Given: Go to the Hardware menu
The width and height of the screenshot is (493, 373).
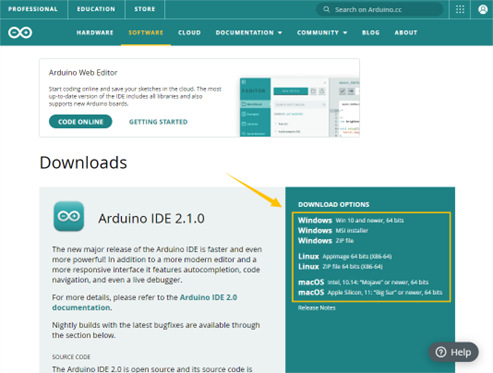Looking at the screenshot, I should pos(95,33).
